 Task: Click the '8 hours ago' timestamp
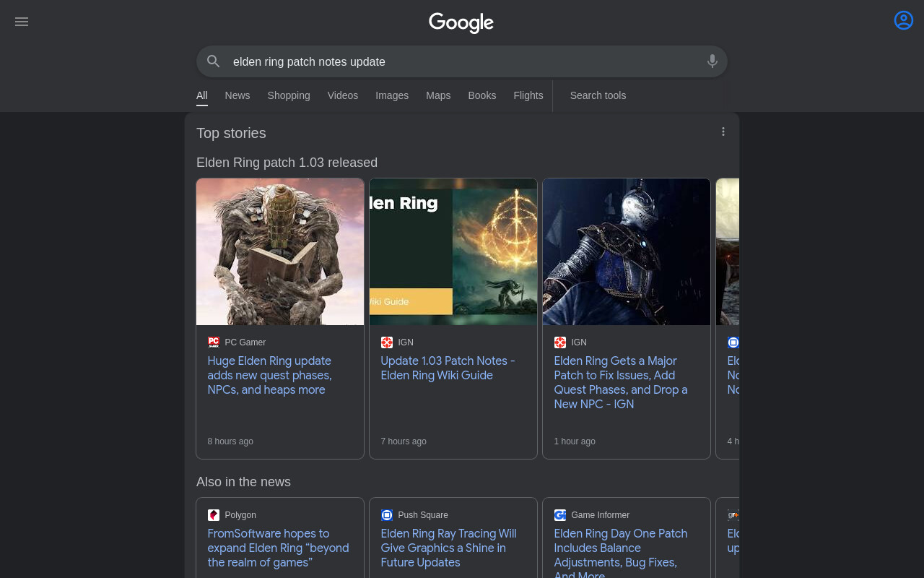point(230,441)
